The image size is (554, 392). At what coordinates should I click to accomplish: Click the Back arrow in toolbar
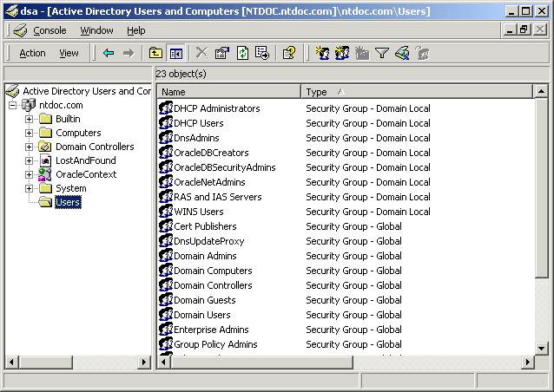click(109, 53)
